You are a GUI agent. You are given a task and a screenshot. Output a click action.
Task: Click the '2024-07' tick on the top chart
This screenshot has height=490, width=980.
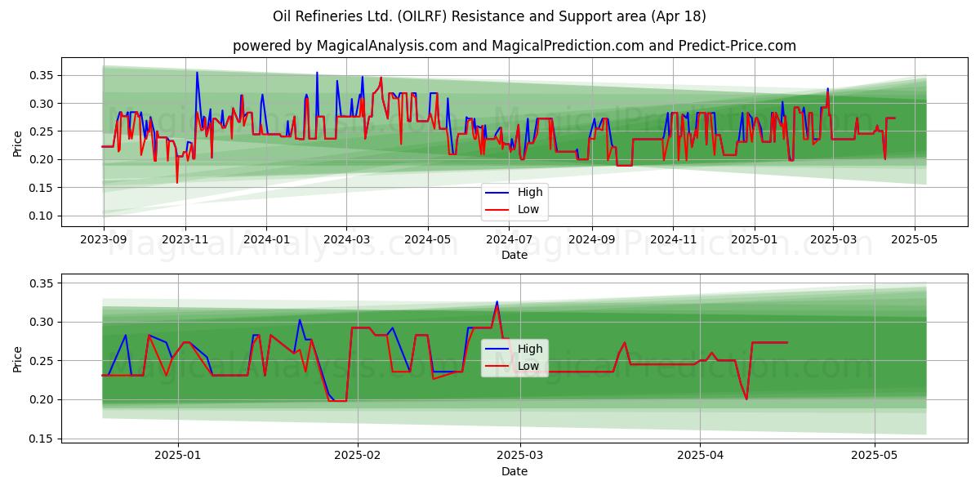coord(510,239)
